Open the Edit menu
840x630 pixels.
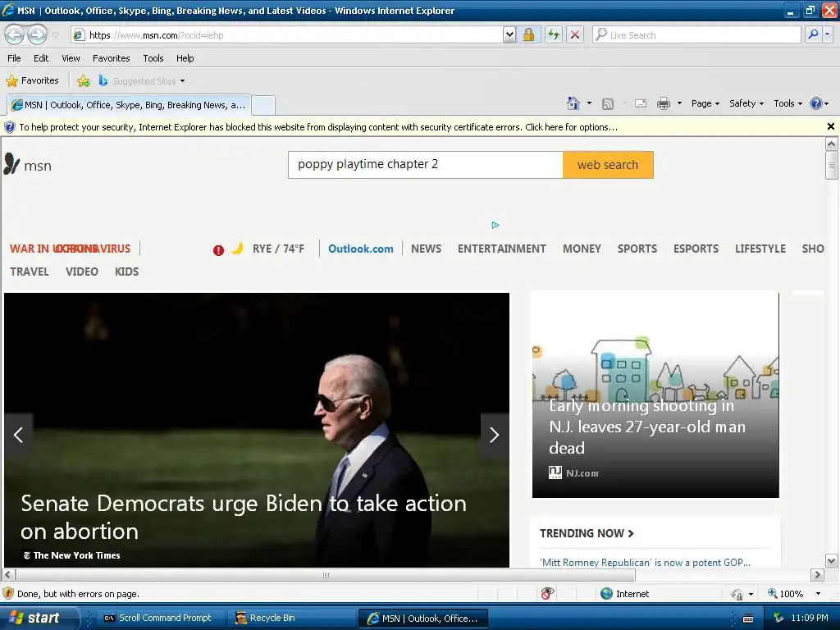[41, 58]
